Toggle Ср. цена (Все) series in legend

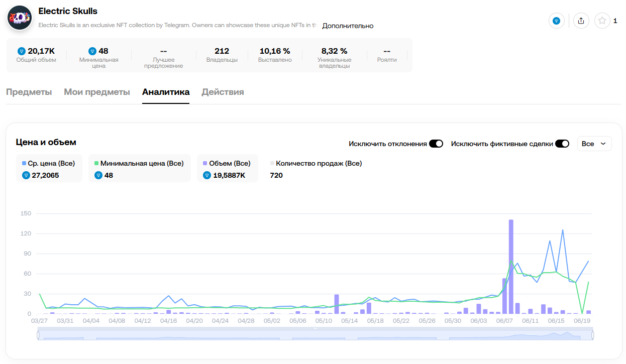pyautogui.click(x=49, y=163)
